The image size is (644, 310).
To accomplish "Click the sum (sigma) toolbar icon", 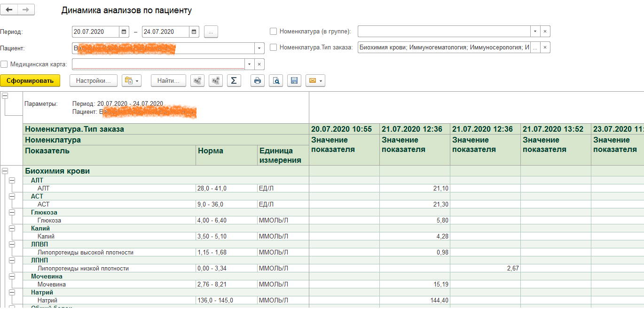I will click(x=234, y=81).
